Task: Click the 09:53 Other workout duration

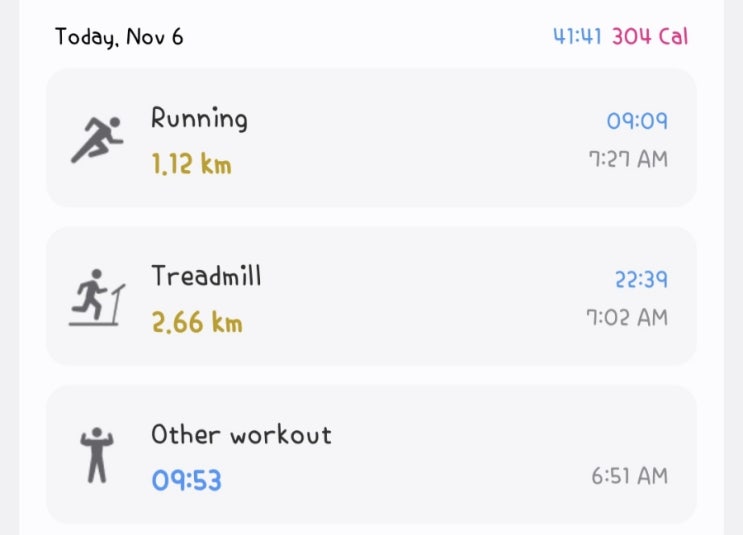Action: tap(186, 481)
